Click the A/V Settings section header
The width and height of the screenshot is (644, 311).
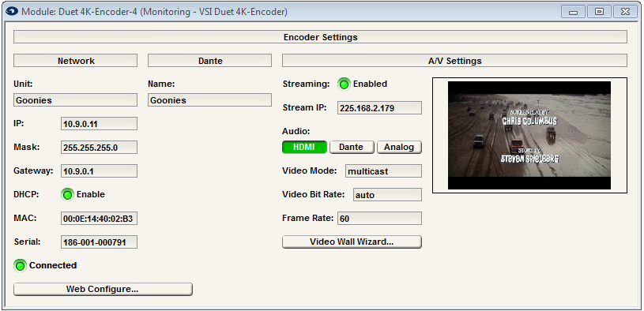[454, 61]
